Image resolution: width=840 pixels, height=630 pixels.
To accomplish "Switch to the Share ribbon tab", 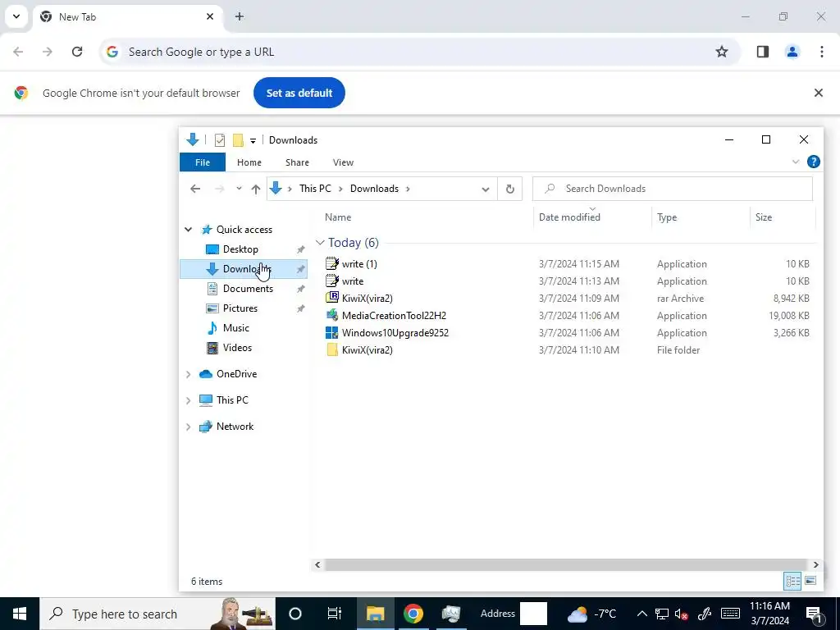I will coord(297,162).
